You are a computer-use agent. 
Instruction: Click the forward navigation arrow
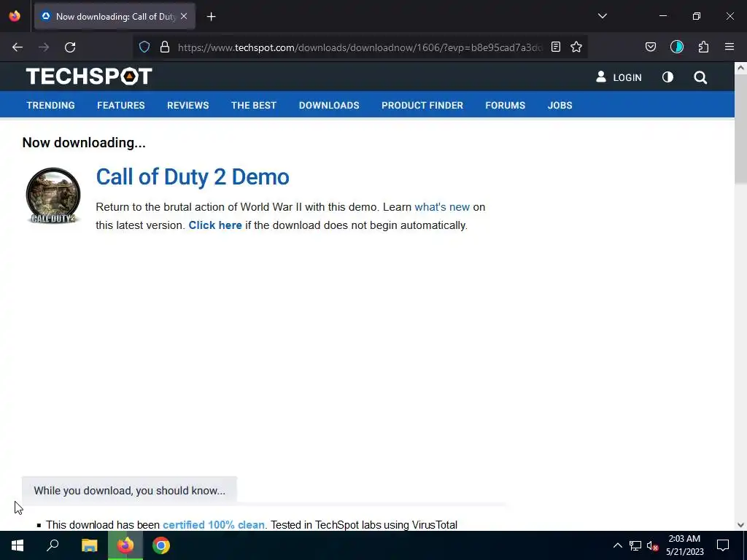click(44, 47)
